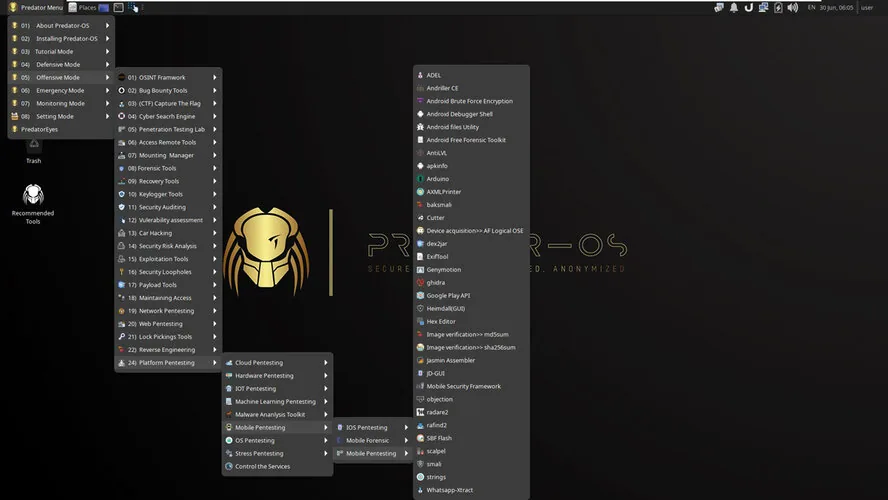Open the Recommended Tools desktop icon
This screenshot has height=500, width=888.
pyautogui.click(x=33, y=204)
